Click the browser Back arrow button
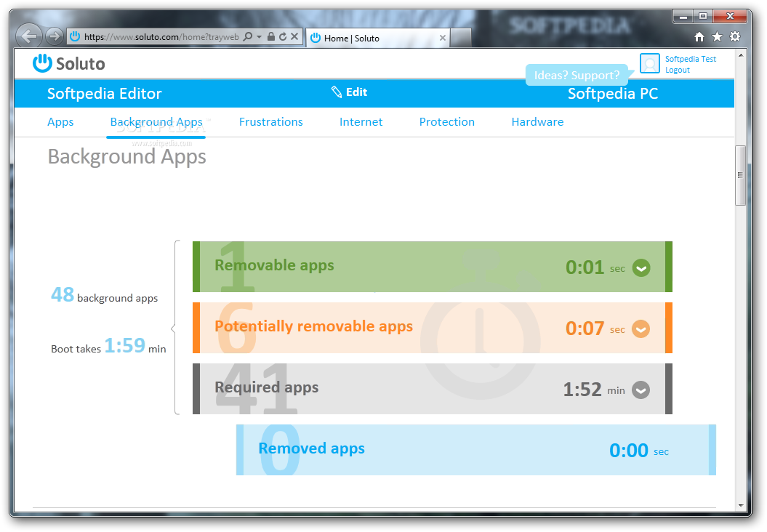The height and width of the screenshot is (532, 767). (x=29, y=36)
